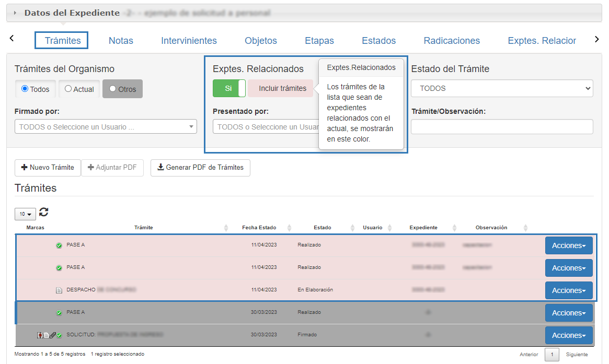Click the red person icon on SOLICITUD row
The width and height of the screenshot is (609, 364).
[40, 335]
